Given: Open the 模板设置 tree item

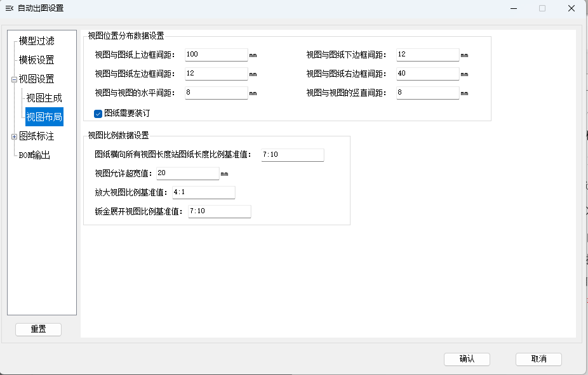Looking at the screenshot, I should point(36,60).
